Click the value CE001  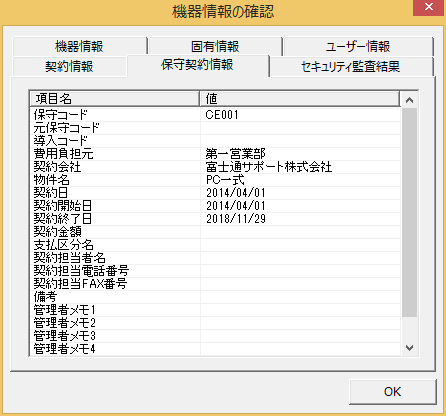point(222,115)
